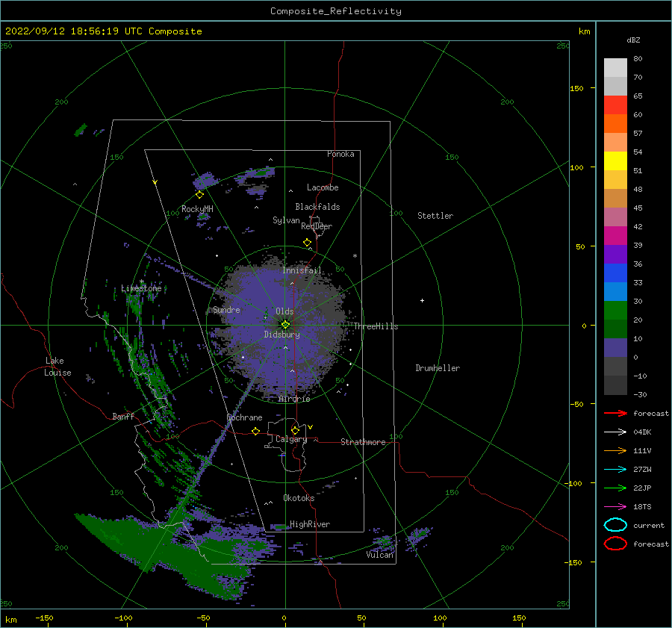Click the cyan 27ZW arrow icon

[615, 470]
